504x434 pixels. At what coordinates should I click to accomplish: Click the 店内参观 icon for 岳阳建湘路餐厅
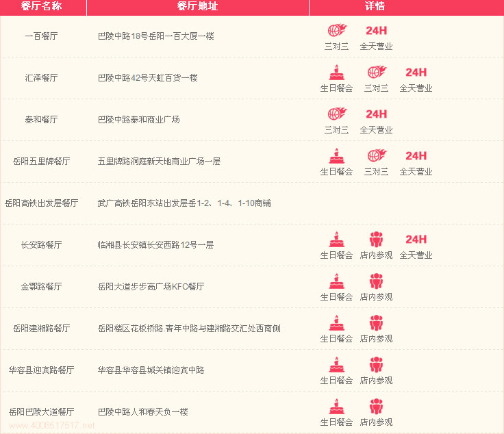[376, 323]
